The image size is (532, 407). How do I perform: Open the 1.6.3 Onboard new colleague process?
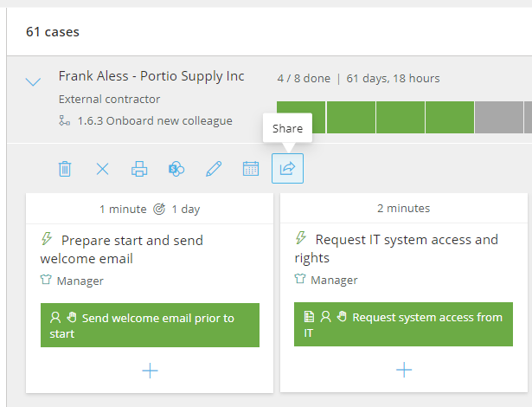[152, 121]
